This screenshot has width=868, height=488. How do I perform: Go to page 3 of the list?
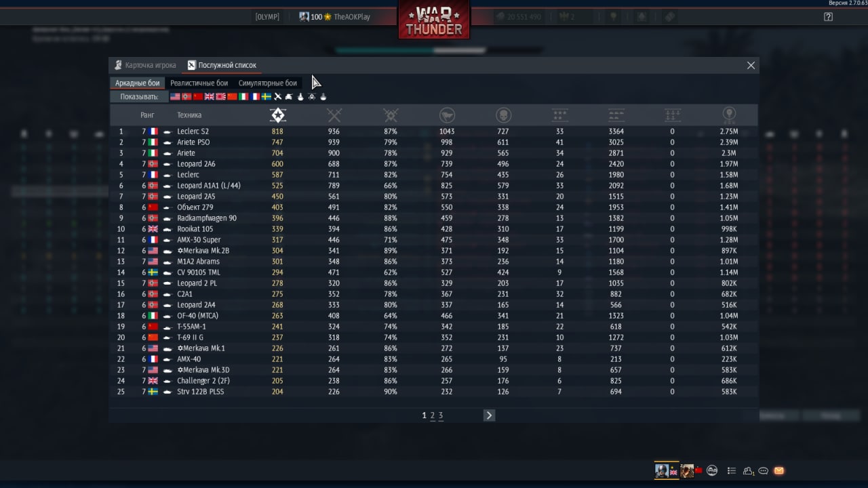[441, 415]
